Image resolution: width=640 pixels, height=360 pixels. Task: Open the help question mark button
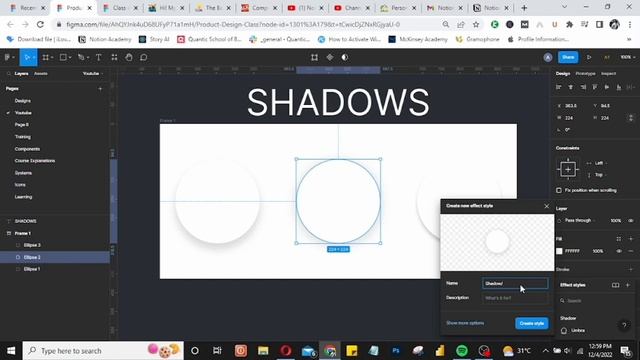point(624,325)
